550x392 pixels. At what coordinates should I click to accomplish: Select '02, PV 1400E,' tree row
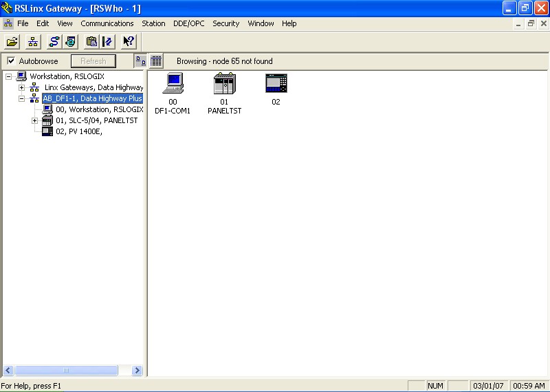click(79, 131)
